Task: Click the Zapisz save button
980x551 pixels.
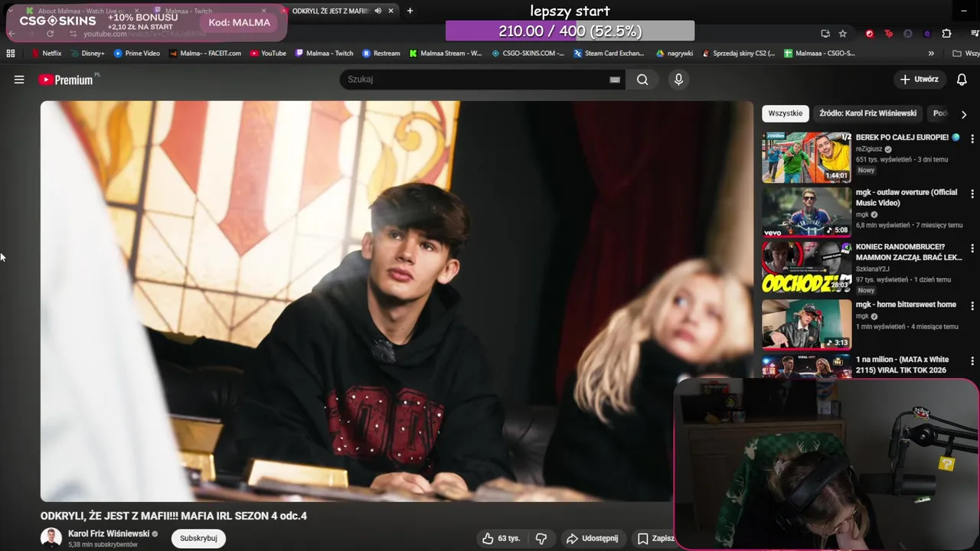Action: click(656, 538)
